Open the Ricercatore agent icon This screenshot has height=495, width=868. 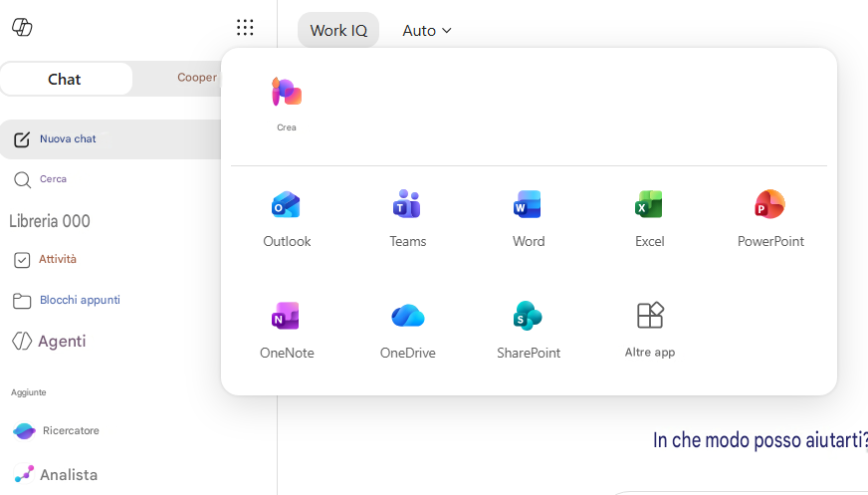[24, 431]
